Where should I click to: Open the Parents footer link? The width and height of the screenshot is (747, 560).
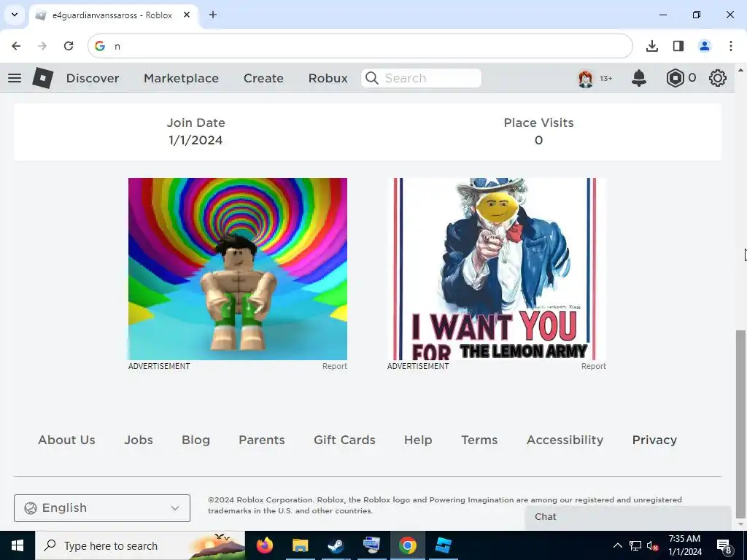tap(262, 440)
